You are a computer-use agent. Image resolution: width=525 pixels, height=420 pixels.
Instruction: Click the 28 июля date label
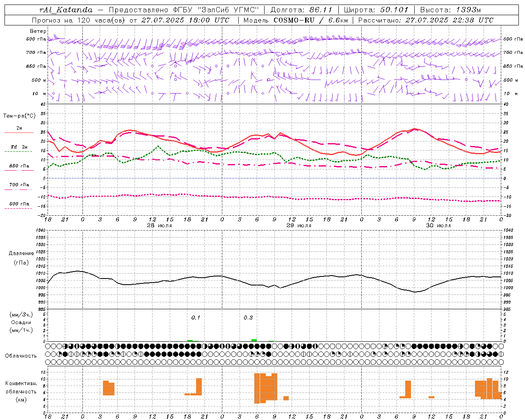[160, 226]
